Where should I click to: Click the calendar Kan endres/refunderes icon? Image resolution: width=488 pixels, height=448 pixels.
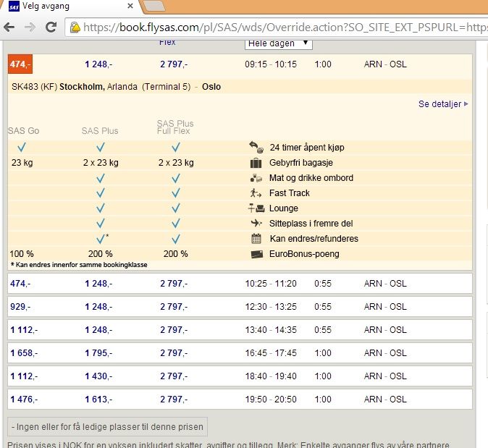(x=256, y=239)
